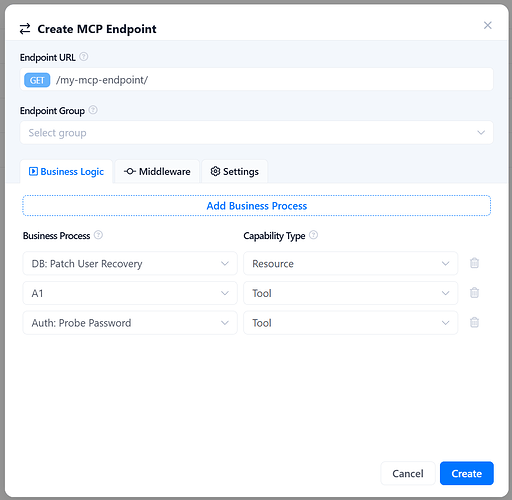Screen dimensions: 512x500
Task: Click the GET method badge
Action: pos(37,80)
